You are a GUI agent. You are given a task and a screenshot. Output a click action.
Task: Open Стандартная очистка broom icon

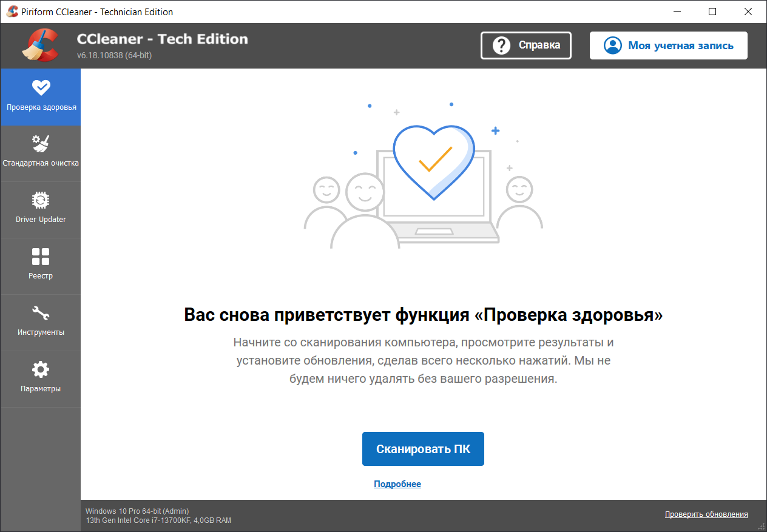41,144
